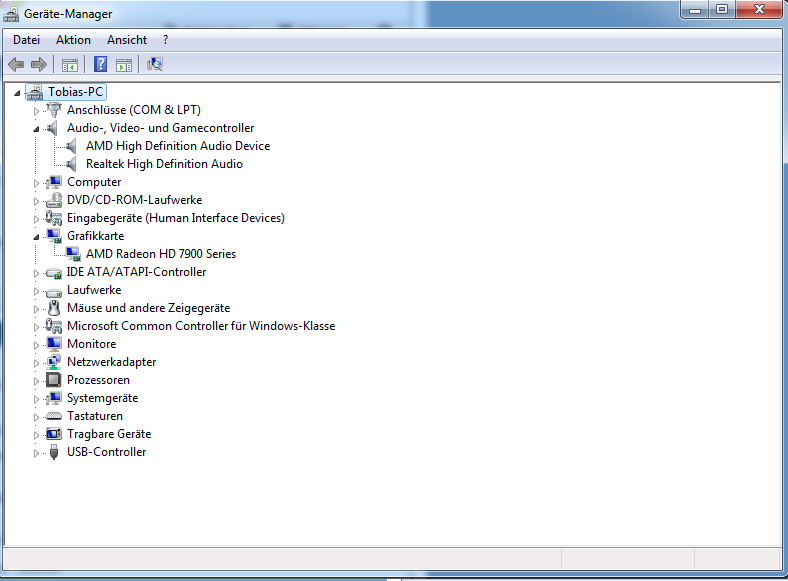Collapse the Tobias-PC root node
This screenshot has height=581, width=788.
tap(17, 93)
